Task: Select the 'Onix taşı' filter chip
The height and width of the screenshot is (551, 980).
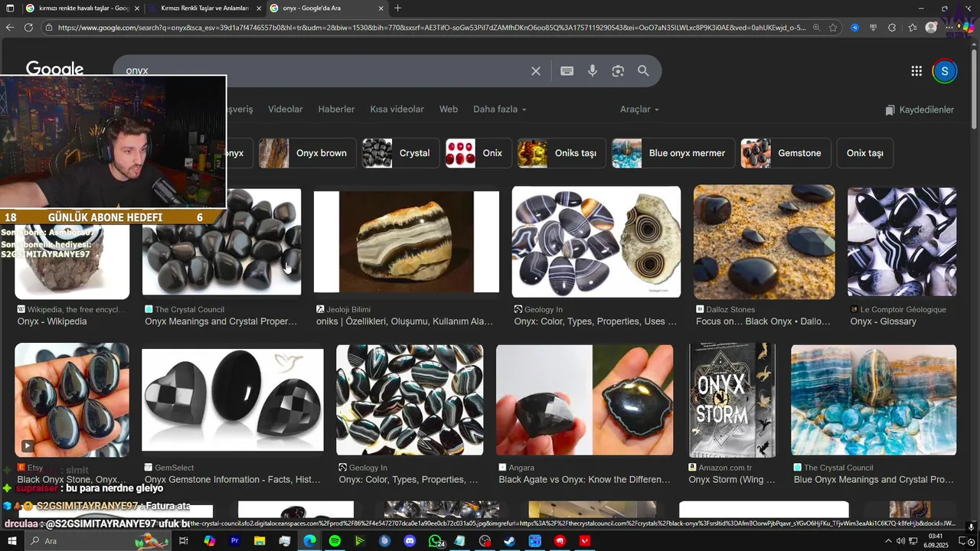Action: (865, 153)
